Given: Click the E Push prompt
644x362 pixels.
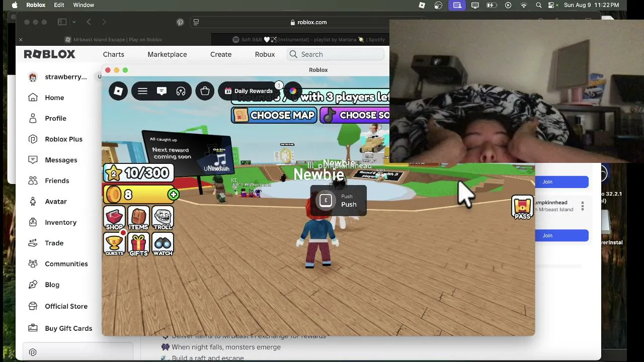Looking at the screenshot, I should tap(338, 201).
